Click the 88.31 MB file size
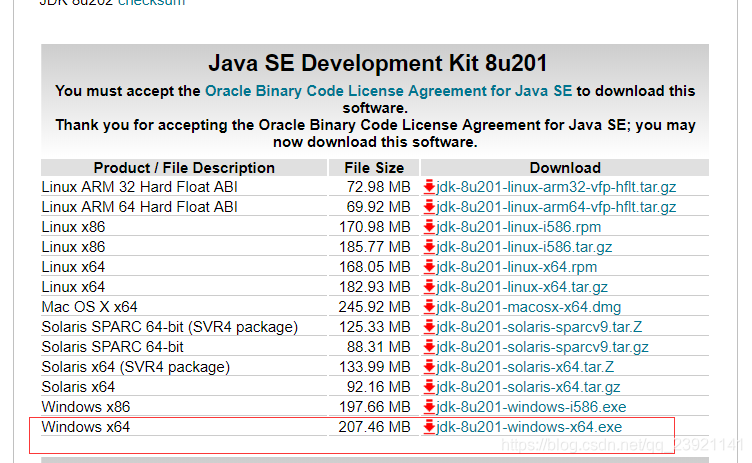This screenshot has width=752, height=463. tap(378, 347)
